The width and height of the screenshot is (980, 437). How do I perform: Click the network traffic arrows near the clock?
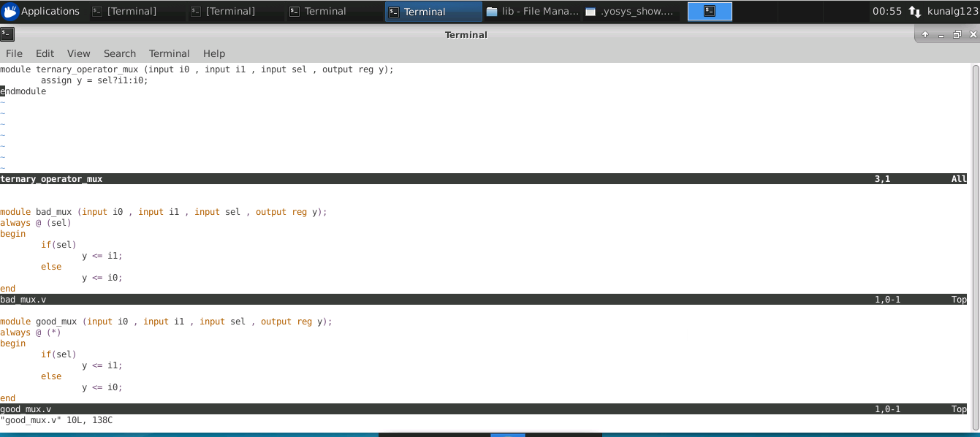coord(916,11)
